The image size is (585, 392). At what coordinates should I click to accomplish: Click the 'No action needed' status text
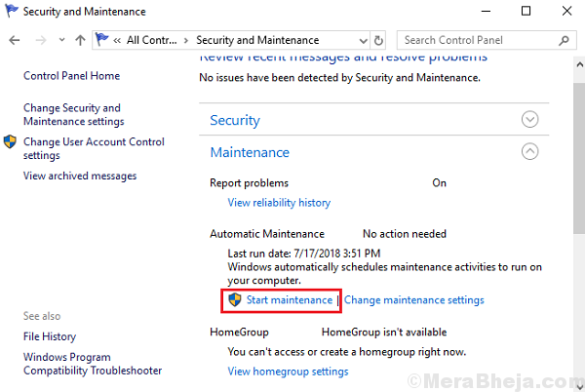coord(405,234)
